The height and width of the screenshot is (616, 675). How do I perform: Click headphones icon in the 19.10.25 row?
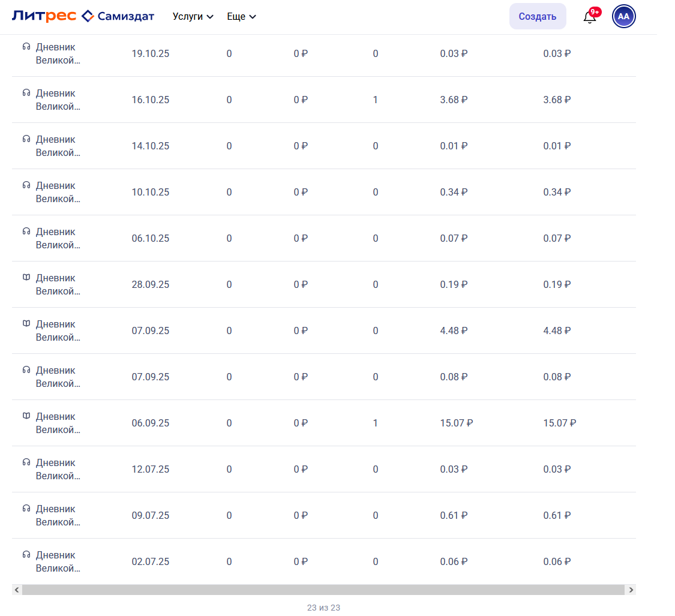coord(26,47)
